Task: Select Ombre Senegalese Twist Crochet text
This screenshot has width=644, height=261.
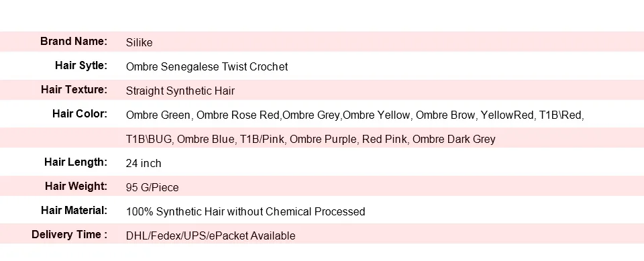Action: (207, 66)
